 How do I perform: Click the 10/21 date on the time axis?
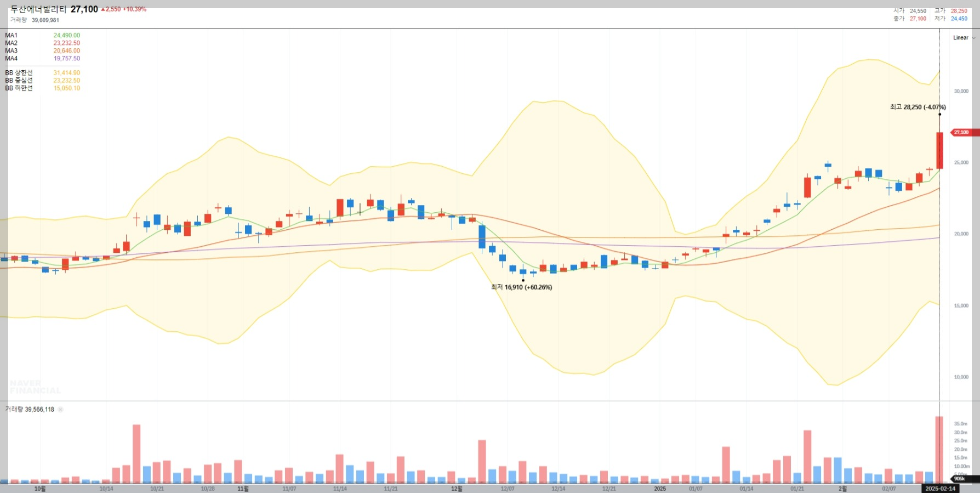click(157, 489)
